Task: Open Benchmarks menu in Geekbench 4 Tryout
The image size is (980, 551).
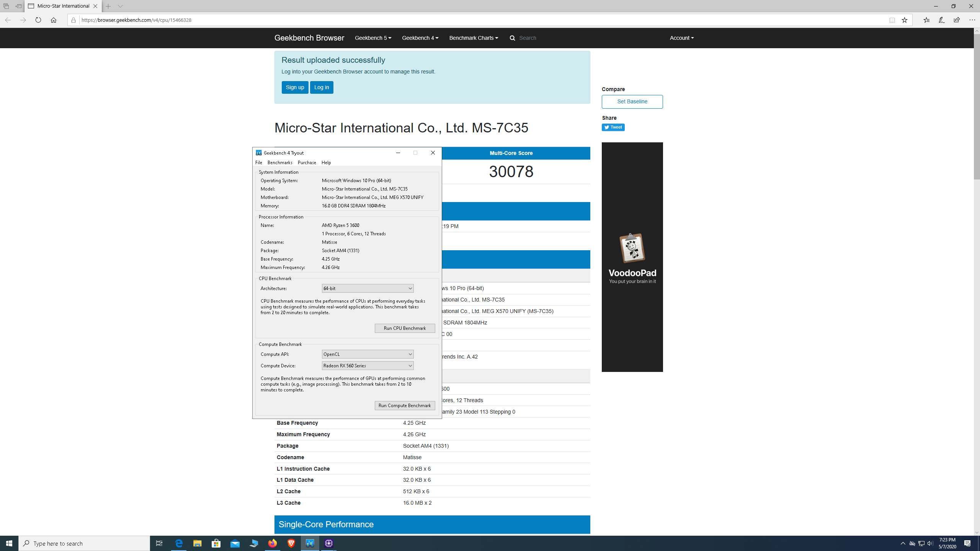Action: (280, 163)
